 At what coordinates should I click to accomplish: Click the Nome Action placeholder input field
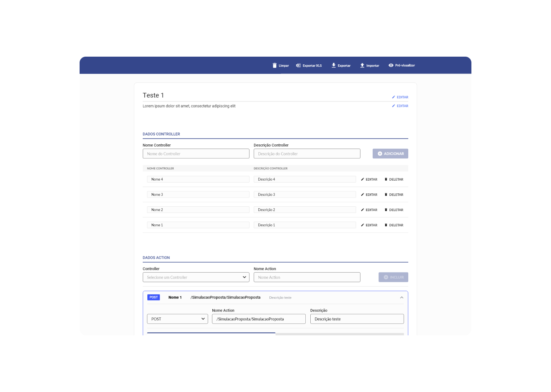[307, 278]
